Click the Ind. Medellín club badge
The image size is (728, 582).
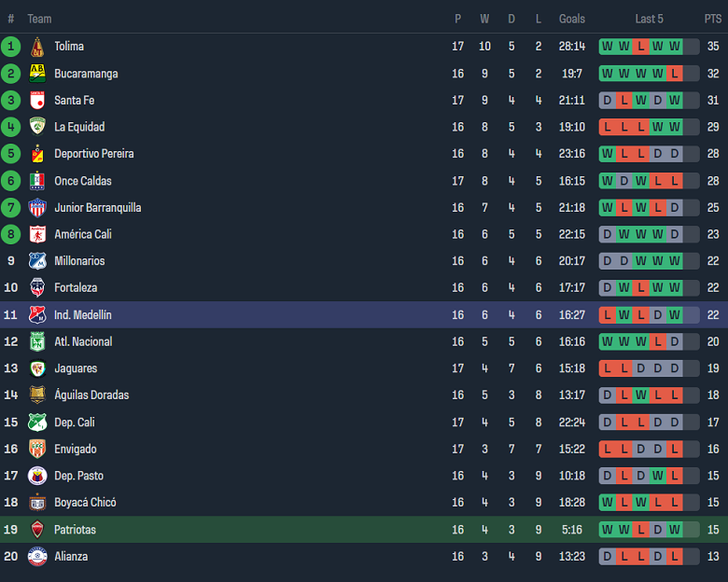point(37,315)
